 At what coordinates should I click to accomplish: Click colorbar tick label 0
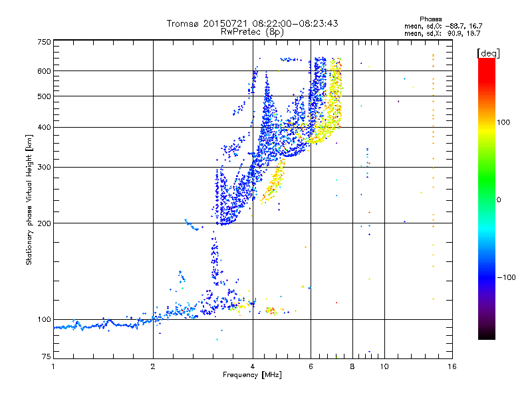(x=499, y=199)
